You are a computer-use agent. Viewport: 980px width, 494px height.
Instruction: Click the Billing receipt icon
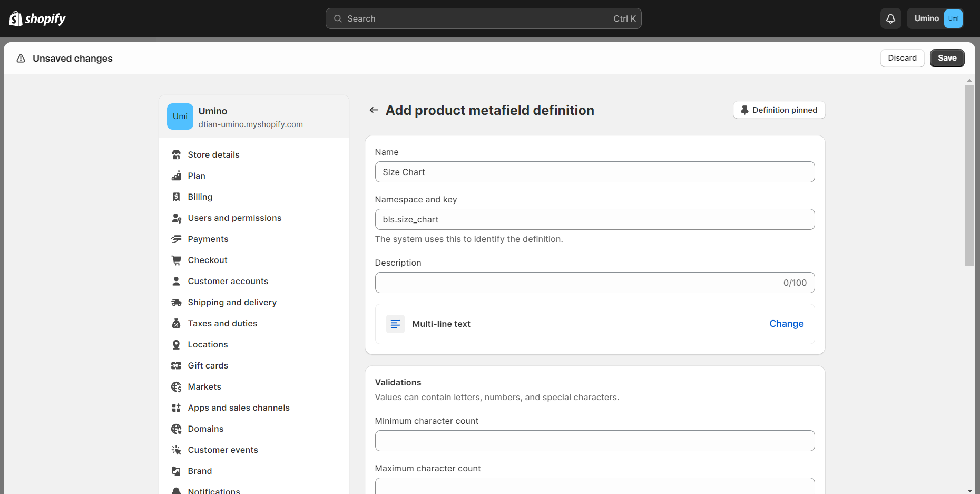point(177,197)
